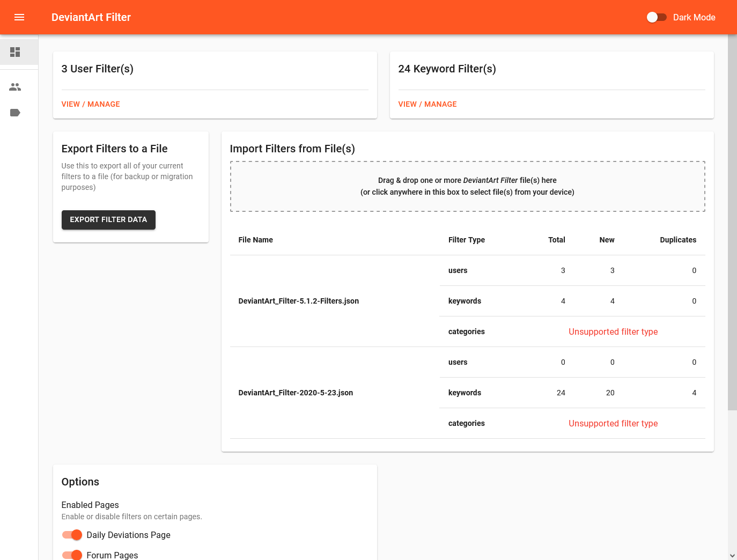Image resolution: width=737 pixels, height=560 pixels.
Task: Click keywords row of 2020-5-23 file
Action: coord(572,393)
